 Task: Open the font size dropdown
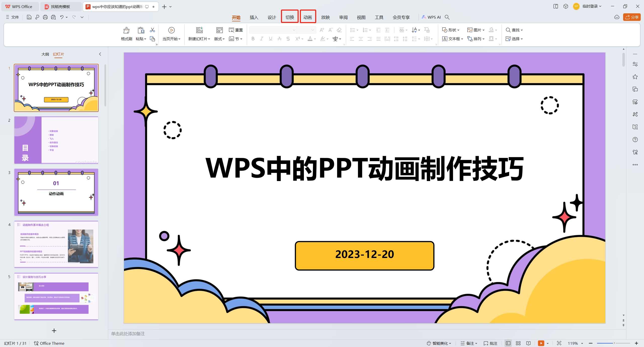[x=312, y=30]
